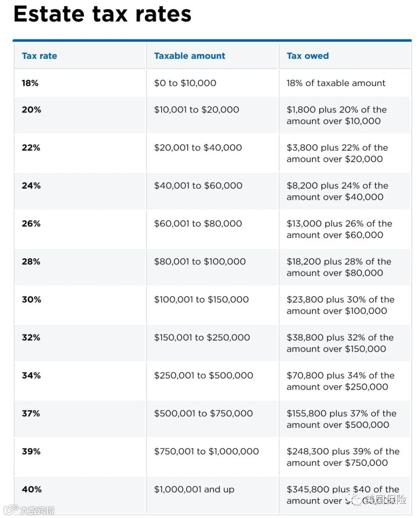Click the 美国保险 watermark text
Screen dimensions: 420x518
point(385,499)
